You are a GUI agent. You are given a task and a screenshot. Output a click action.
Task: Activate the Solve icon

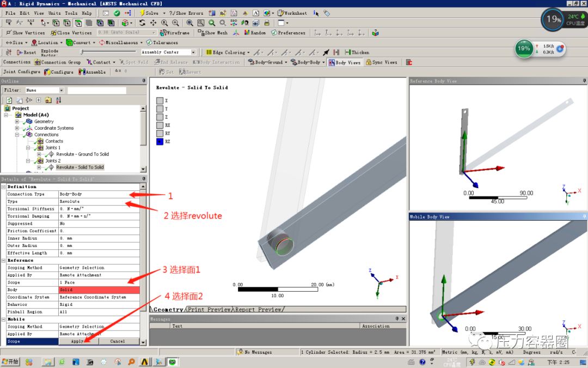tap(146, 12)
